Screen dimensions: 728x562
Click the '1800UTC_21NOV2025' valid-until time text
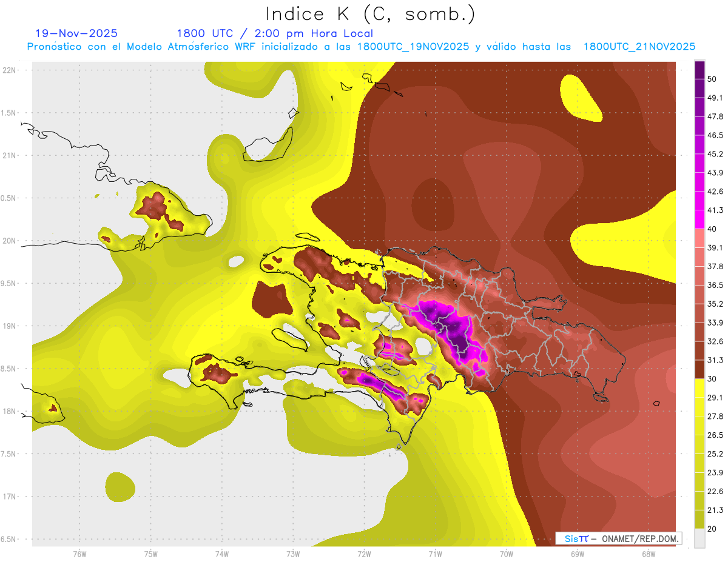639,47
